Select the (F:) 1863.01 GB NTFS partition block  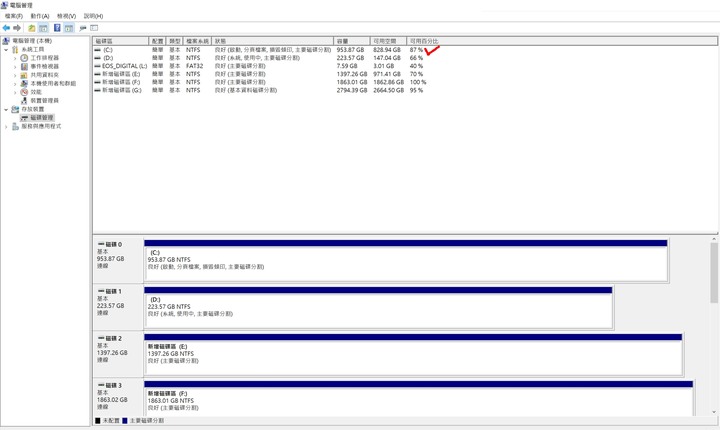tap(419, 398)
